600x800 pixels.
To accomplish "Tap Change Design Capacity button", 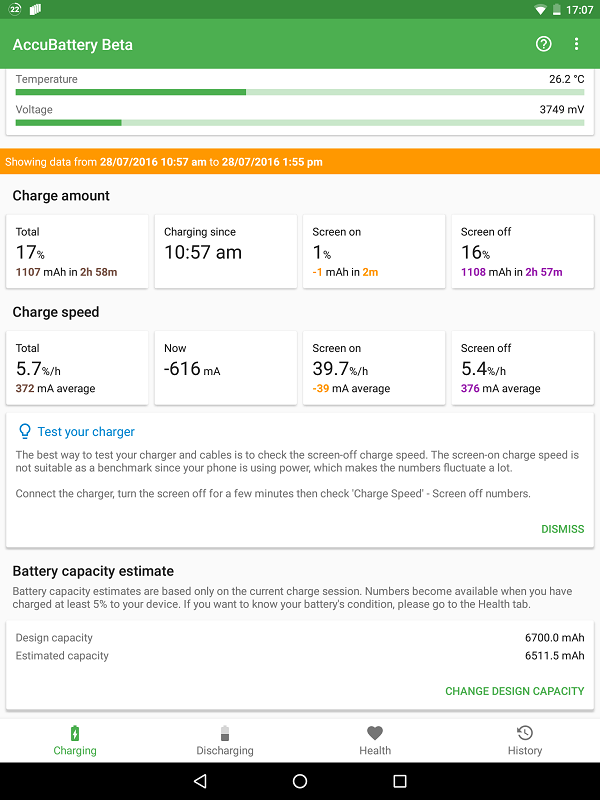I will pos(514,691).
